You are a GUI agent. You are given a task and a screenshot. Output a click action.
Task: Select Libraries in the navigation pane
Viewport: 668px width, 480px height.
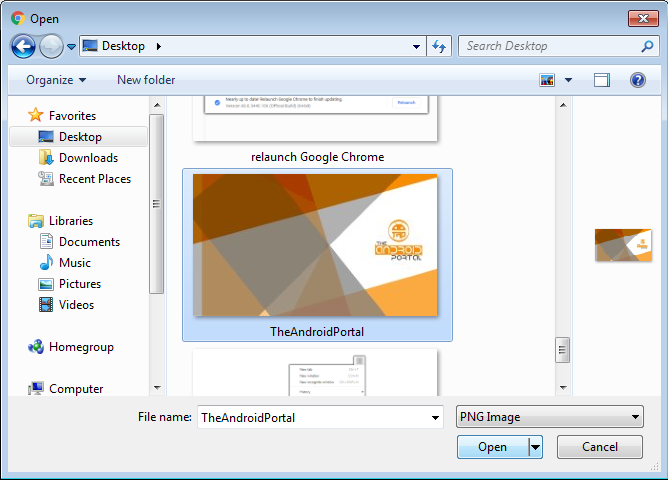(71, 221)
